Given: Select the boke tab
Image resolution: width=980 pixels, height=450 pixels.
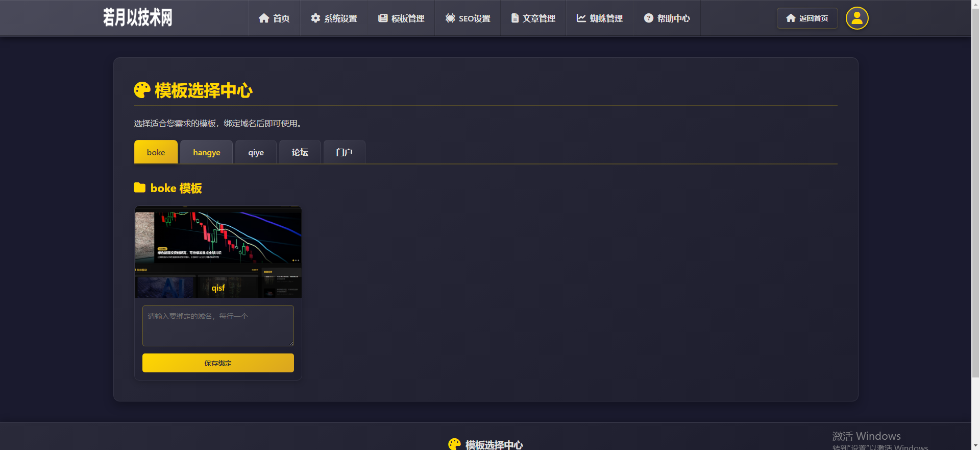Looking at the screenshot, I should click(156, 152).
